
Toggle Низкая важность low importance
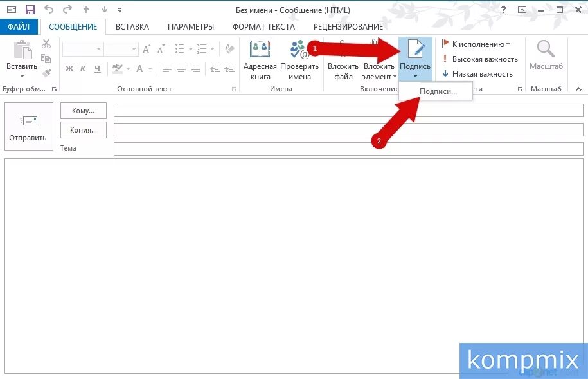pos(477,74)
